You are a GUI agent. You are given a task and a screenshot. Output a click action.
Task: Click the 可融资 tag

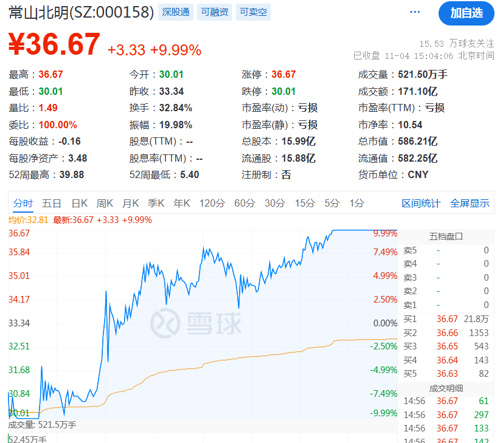coord(214,12)
